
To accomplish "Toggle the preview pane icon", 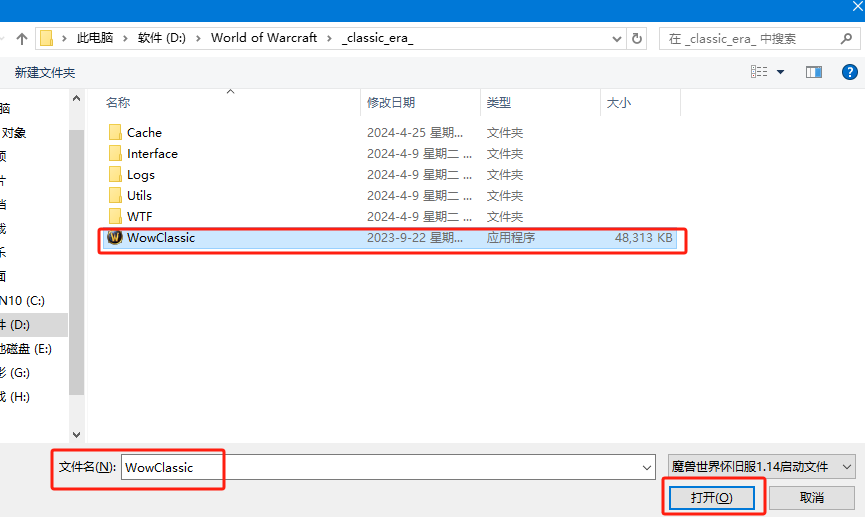I will 814,72.
